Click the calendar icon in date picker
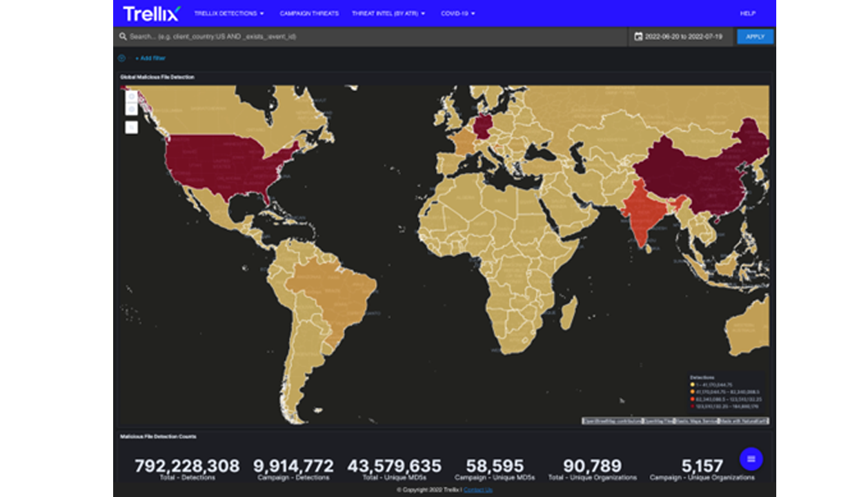 pos(638,37)
